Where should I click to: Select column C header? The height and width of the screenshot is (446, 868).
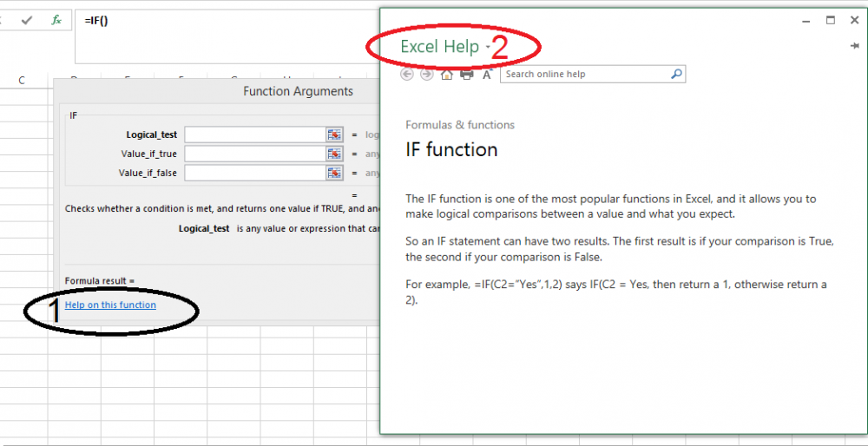(x=22, y=81)
